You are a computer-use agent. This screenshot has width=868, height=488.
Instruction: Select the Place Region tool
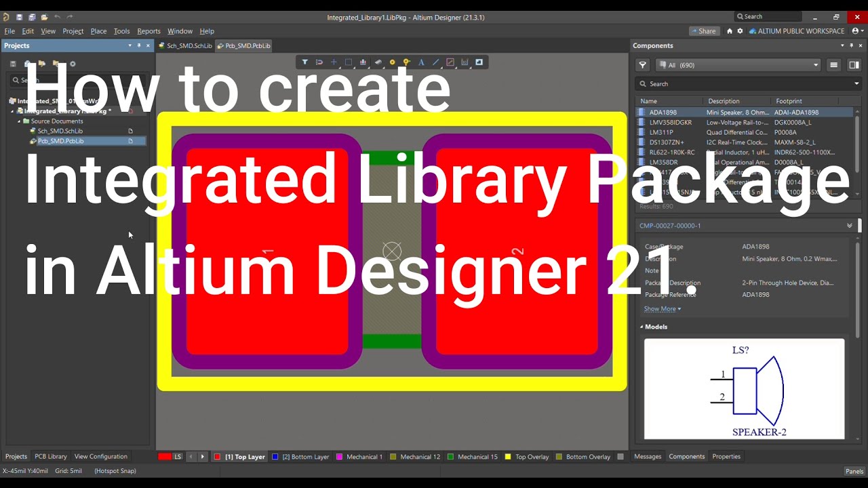(x=450, y=62)
